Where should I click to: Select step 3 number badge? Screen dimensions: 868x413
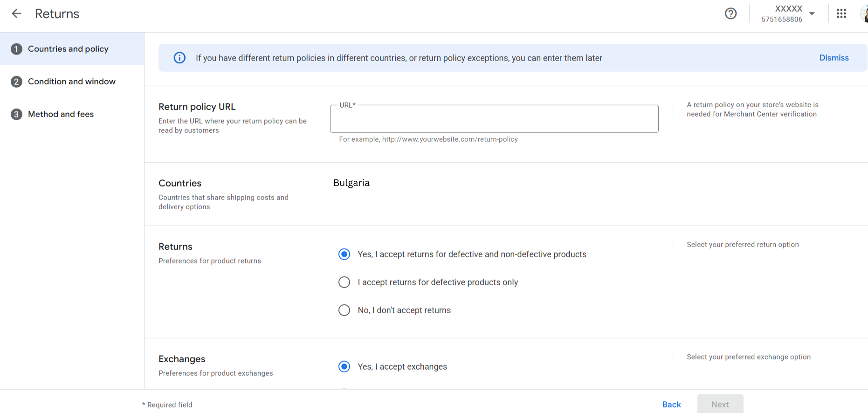click(16, 114)
